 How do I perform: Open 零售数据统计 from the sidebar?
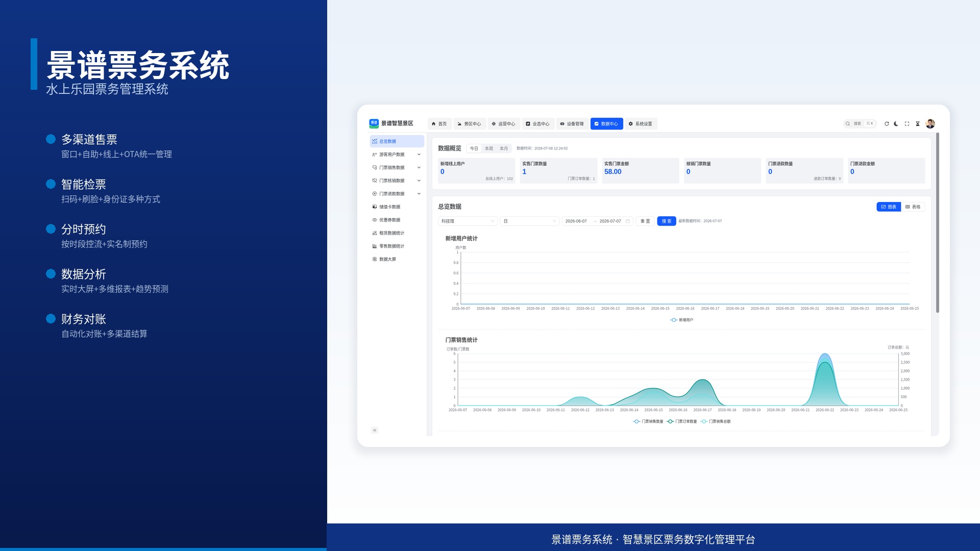tap(397, 246)
